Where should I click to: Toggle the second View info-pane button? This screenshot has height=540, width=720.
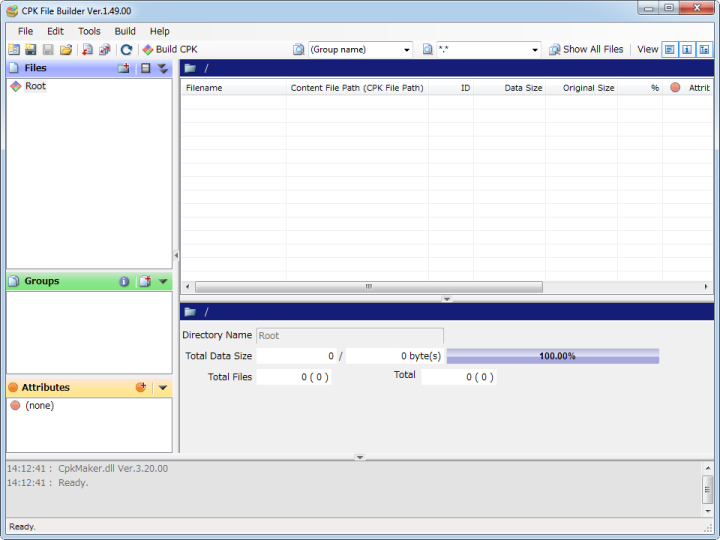687,50
